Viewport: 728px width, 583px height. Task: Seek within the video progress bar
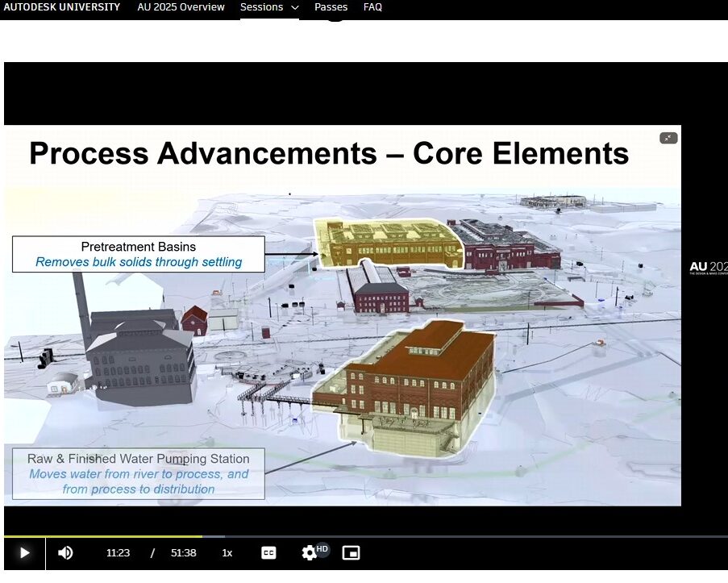(363, 536)
